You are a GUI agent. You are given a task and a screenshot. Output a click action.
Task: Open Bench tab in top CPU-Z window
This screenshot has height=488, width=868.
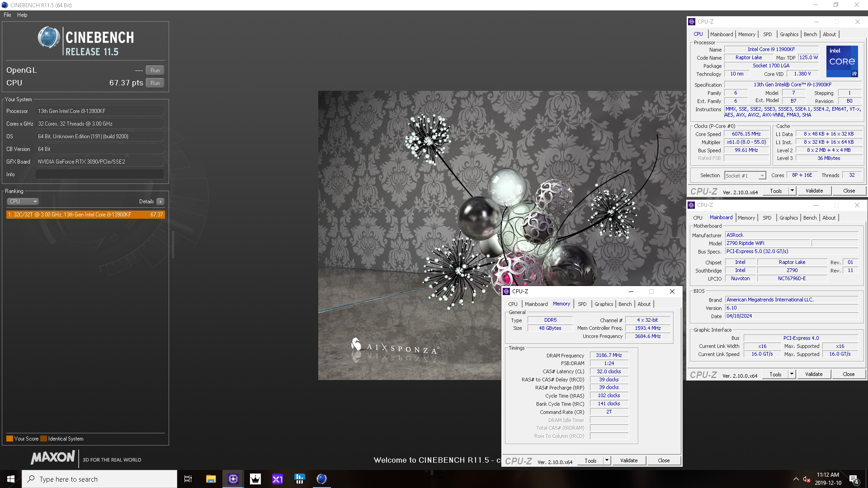pos(810,34)
